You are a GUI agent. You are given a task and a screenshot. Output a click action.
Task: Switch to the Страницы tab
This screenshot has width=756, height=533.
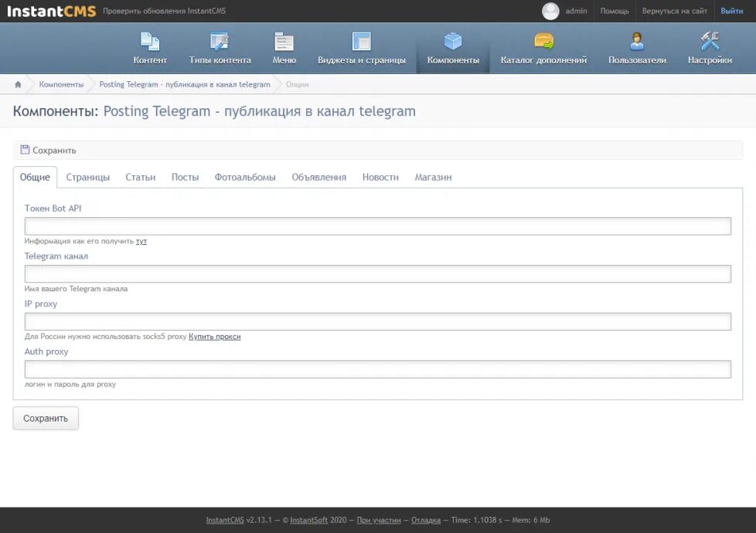88,178
